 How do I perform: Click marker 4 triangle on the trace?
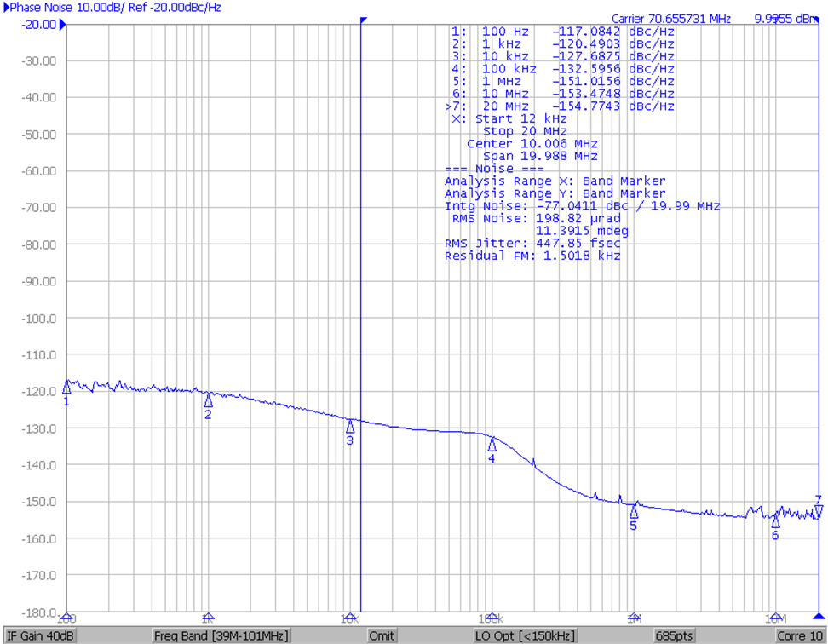tap(492, 447)
